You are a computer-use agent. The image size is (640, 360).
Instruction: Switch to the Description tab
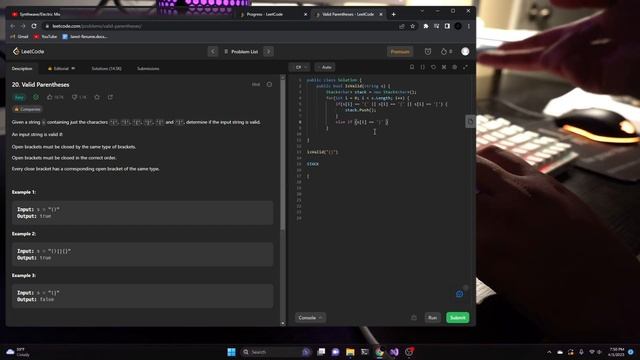pyautogui.click(x=22, y=69)
